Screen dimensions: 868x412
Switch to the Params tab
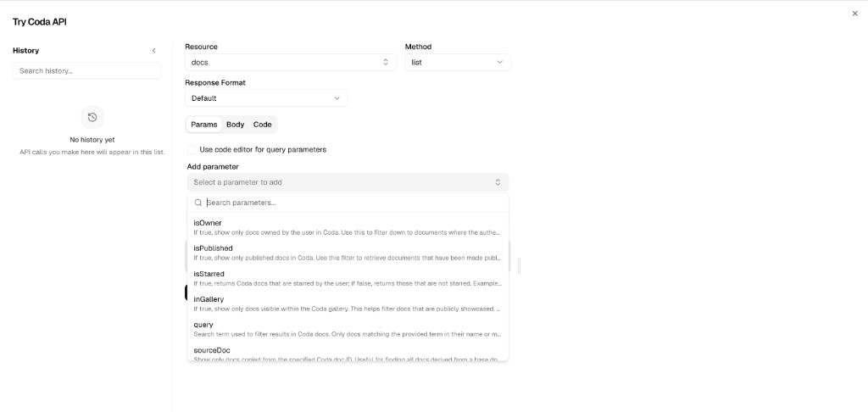point(204,125)
